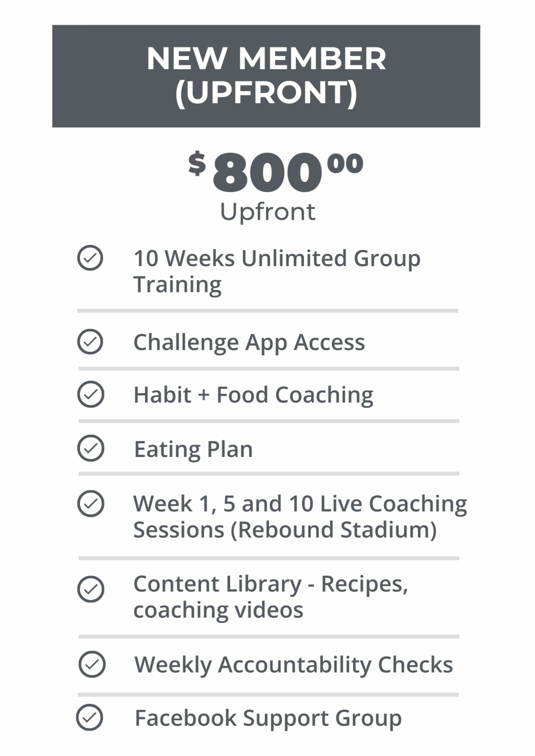Click the Upfront label under the price
The height and width of the screenshot is (756, 535).
coord(268,211)
